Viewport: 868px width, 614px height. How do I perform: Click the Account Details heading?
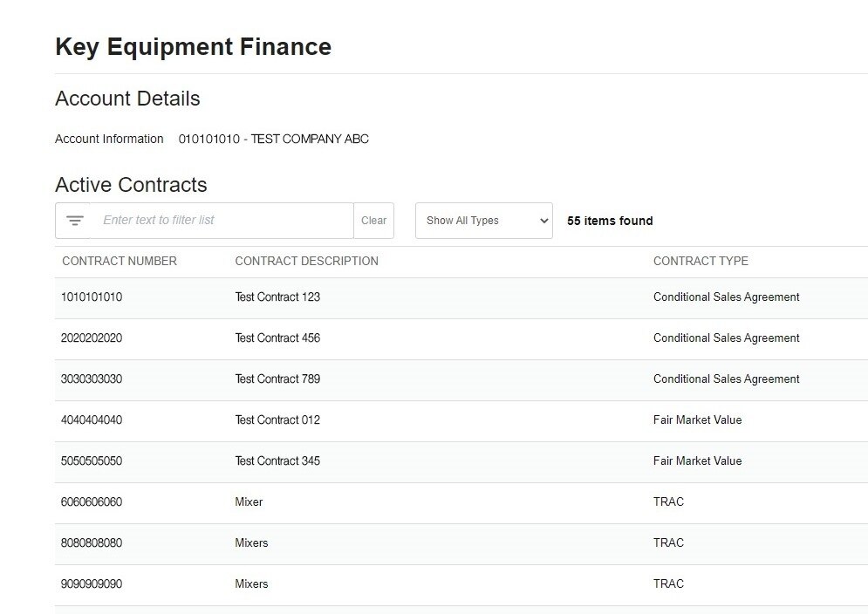tap(127, 99)
